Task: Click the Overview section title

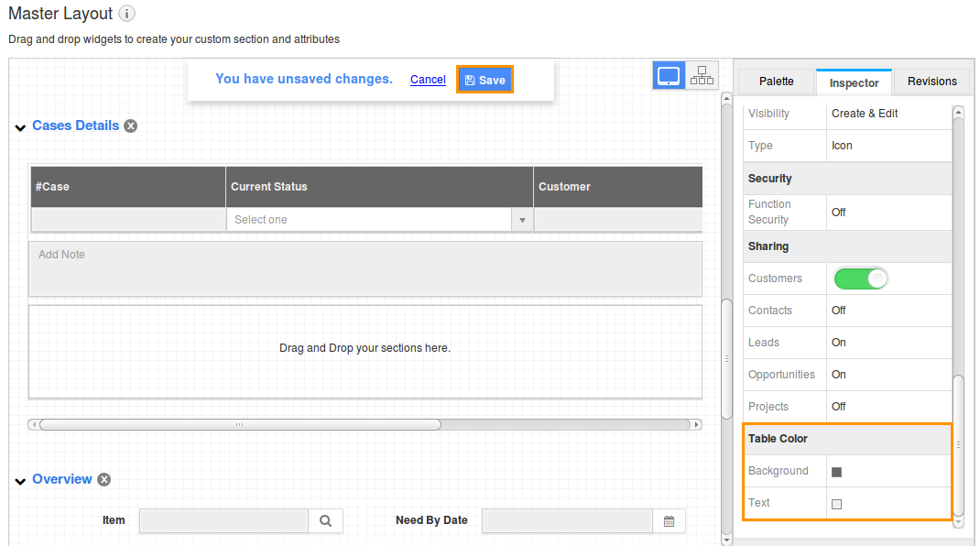Action: pyautogui.click(x=62, y=479)
